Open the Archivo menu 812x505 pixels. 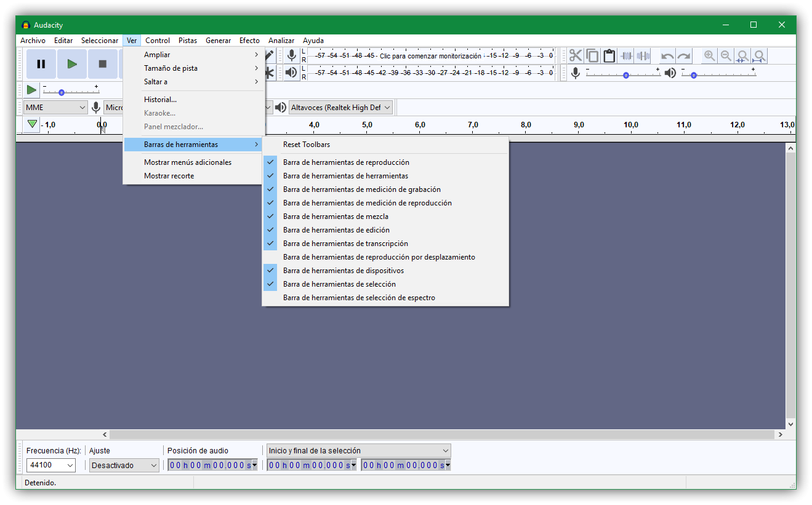(x=33, y=41)
